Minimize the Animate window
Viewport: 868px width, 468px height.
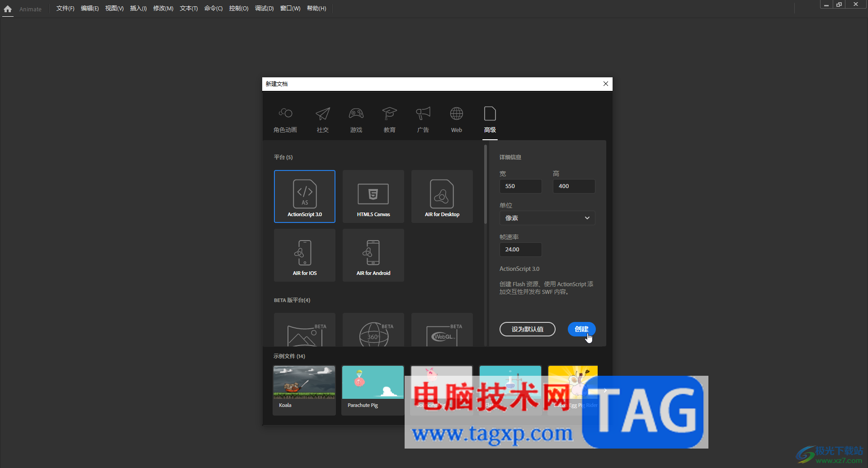[826, 5]
